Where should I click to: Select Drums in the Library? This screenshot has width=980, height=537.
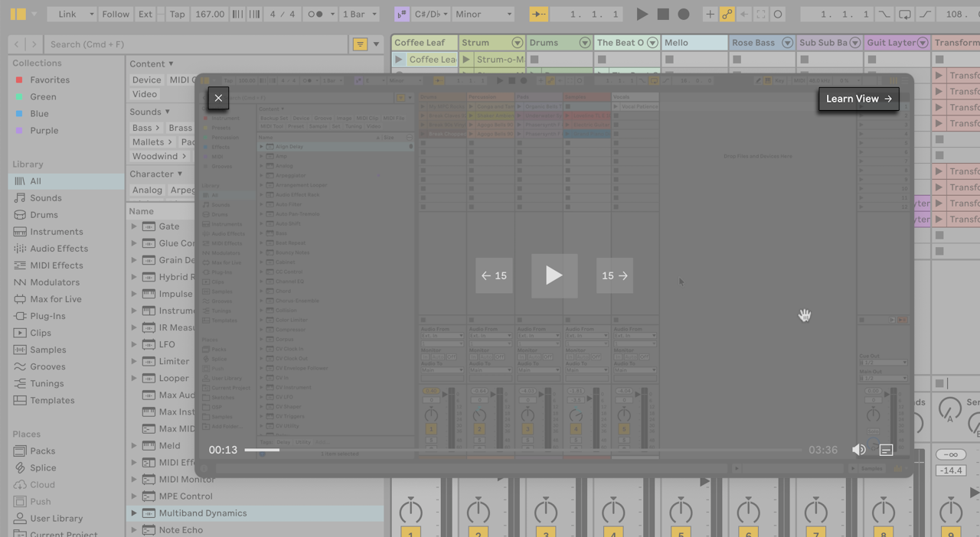click(x=44, y=215)
